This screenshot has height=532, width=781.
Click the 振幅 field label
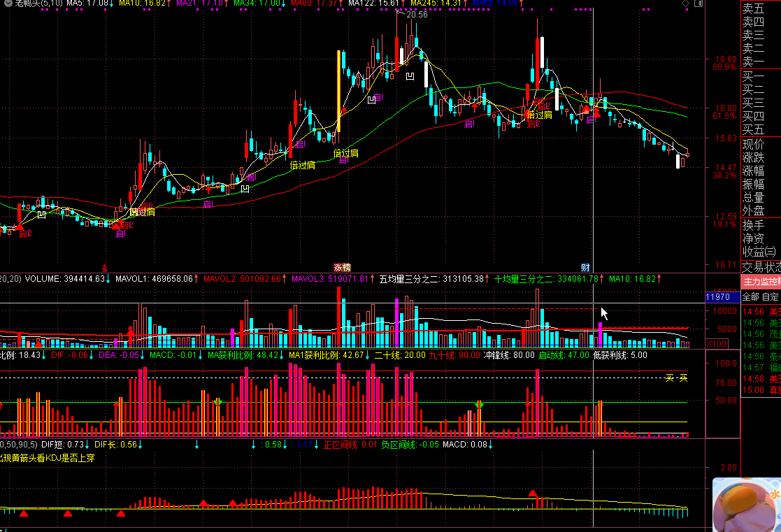pos(753,185)
